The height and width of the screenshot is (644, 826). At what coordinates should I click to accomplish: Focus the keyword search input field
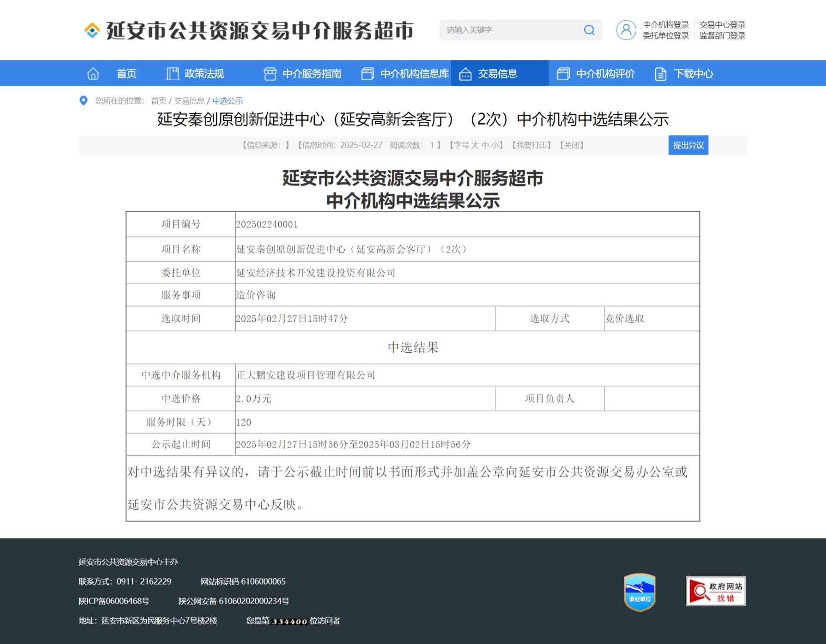pyautogui.click(x=511, y=30)
